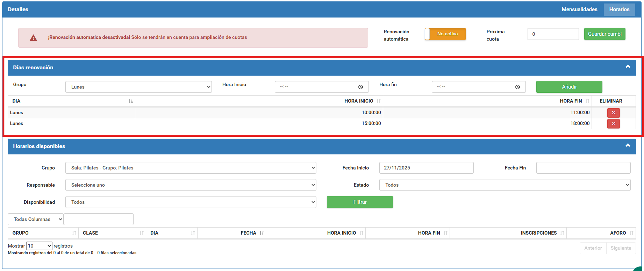
Task: Collapse the Horarios disponibles panel
Action: (x=628, y=145)
